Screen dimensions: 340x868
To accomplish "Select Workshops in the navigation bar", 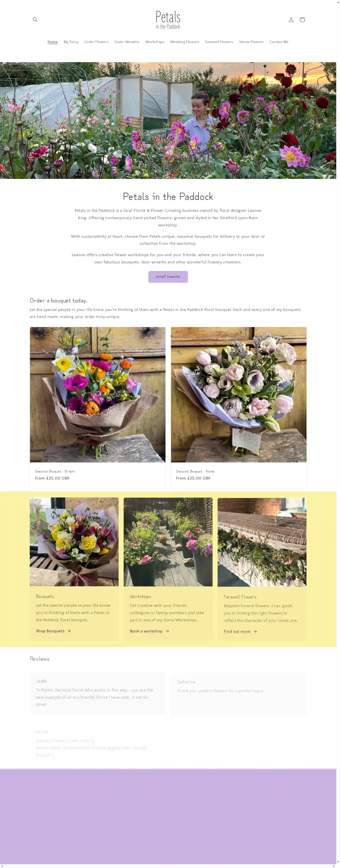I will (154, 42).
